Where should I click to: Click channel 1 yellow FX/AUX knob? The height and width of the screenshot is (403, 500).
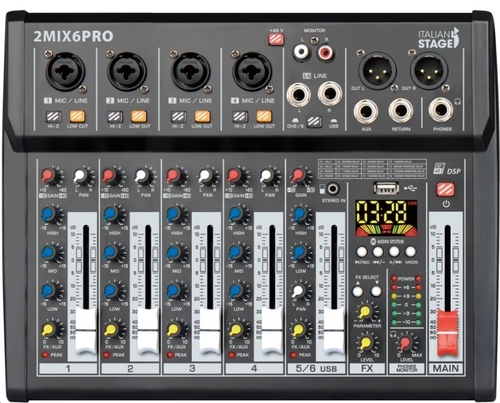(x=50, y=330)
